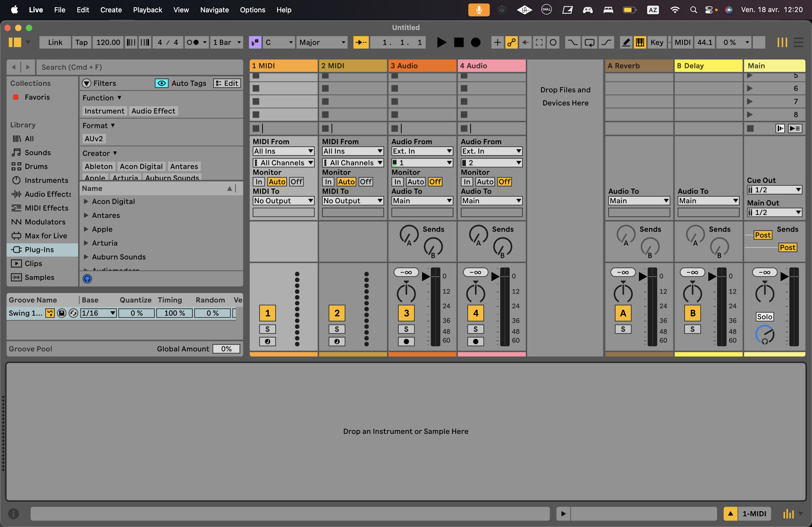The height and width of the screenshot is (527, 812).
Task: Click the Capture MIDI icon
Action: click(539, 42)
